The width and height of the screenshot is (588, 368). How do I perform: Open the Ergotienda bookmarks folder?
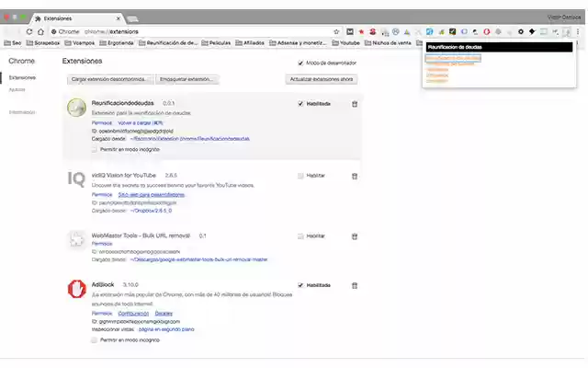[x=117, y=43]
